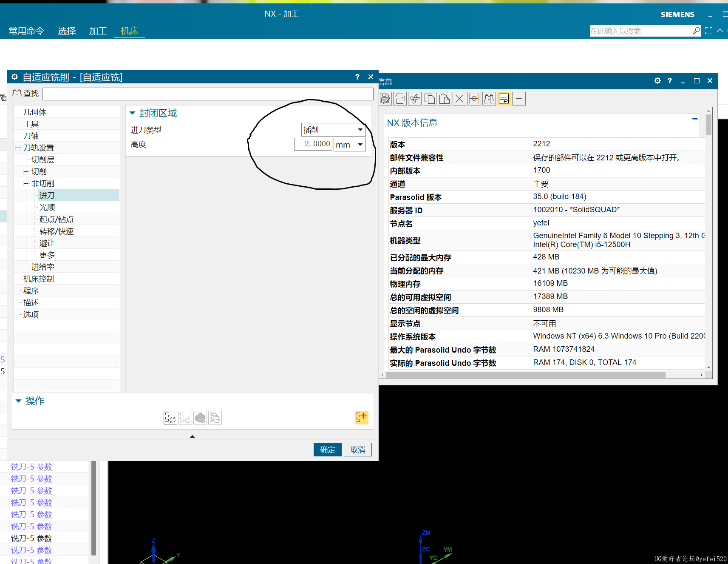Click the orange-bracket target icon in the 信息 toolbar
The height and width of the screenshot is (564, 728).
click(x=474, y=99)
